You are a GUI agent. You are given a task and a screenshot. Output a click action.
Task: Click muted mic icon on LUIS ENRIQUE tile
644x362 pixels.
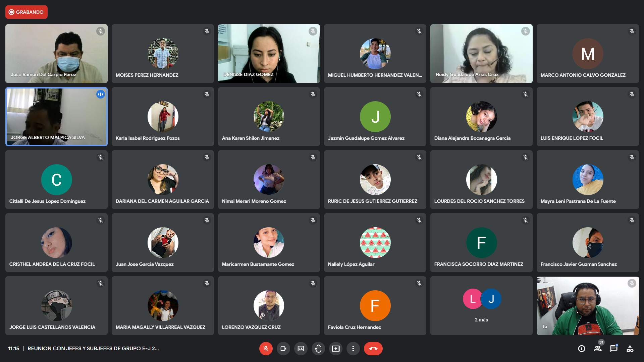[632, 94]
